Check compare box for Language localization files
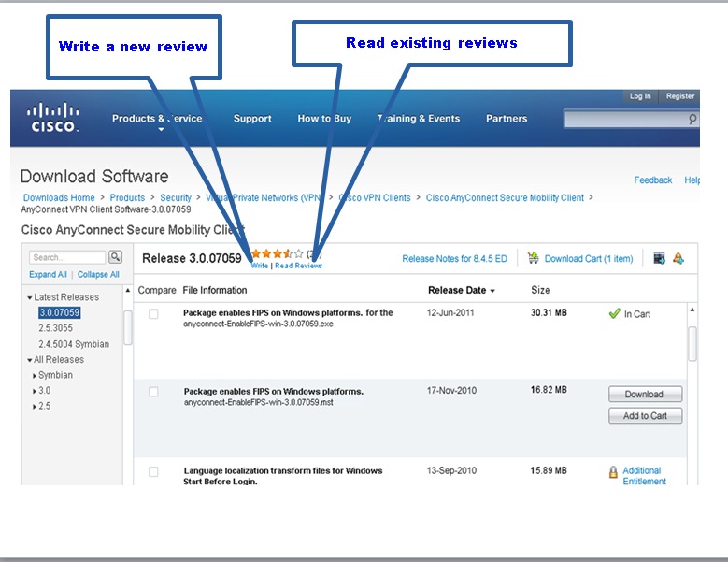The width and height of the screenshot is (728, 562). tap(153, 472)
